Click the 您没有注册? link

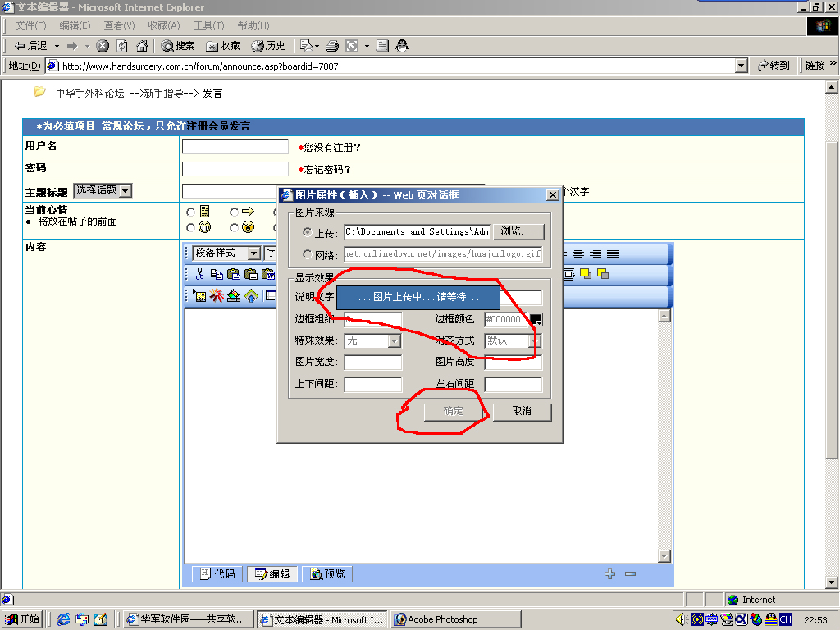click(x=332, y=148)
